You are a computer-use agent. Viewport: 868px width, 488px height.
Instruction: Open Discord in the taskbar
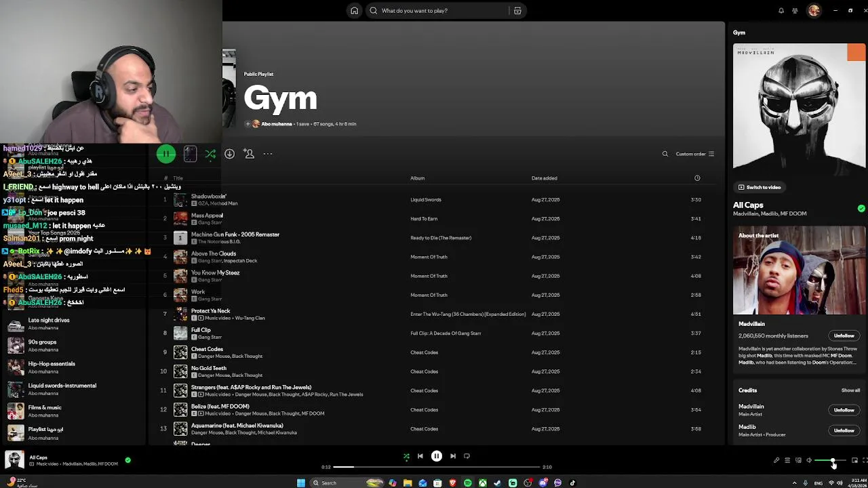542,483
